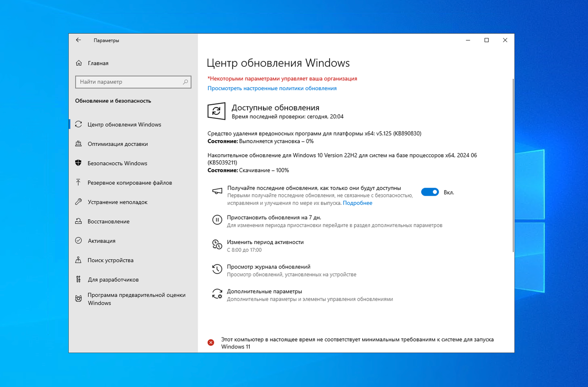This screenshot has height=387, width=588.
Task: Open Главная home icon
Action: (x=79, y=63)
